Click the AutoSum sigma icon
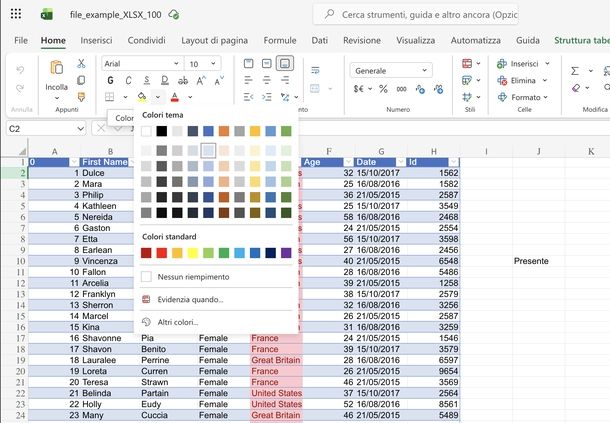The image size is (610, 423). pos(575,71)
